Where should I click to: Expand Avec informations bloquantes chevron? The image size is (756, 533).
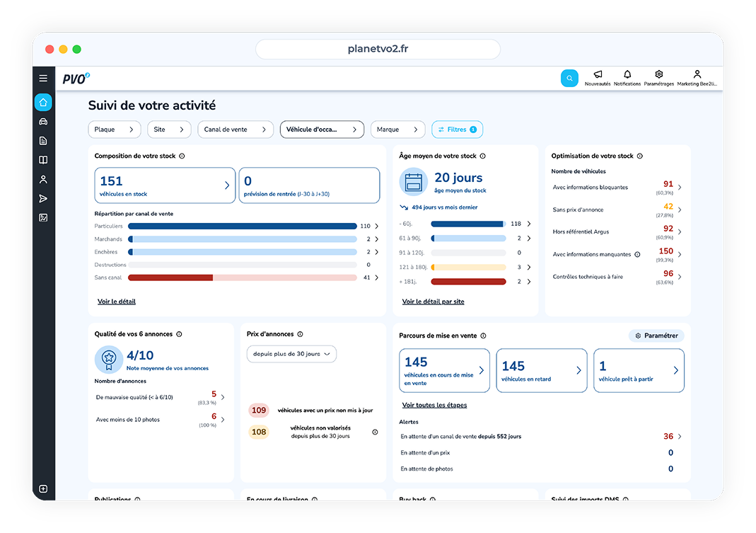[680, 188]
